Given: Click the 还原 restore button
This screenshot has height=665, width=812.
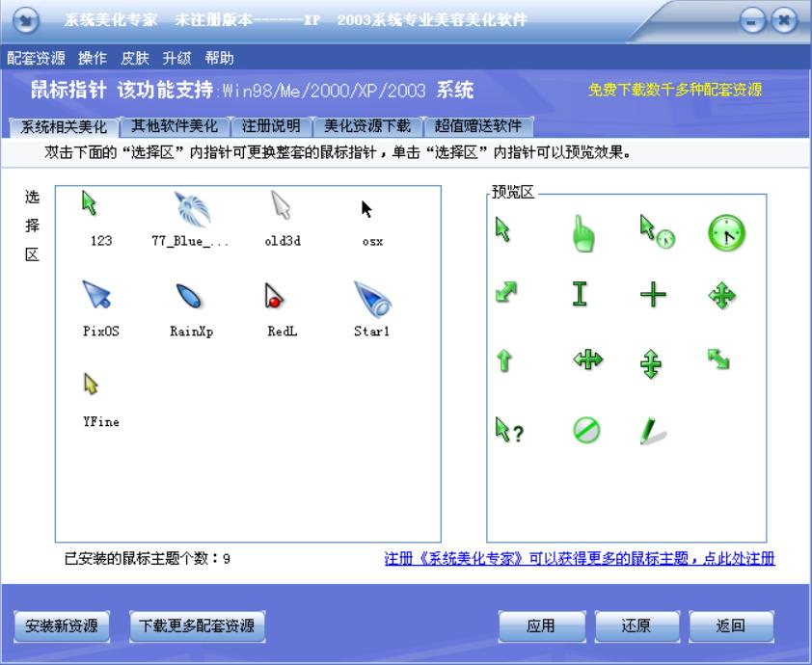Looking at the screenshot, I should tap(636, 626).
